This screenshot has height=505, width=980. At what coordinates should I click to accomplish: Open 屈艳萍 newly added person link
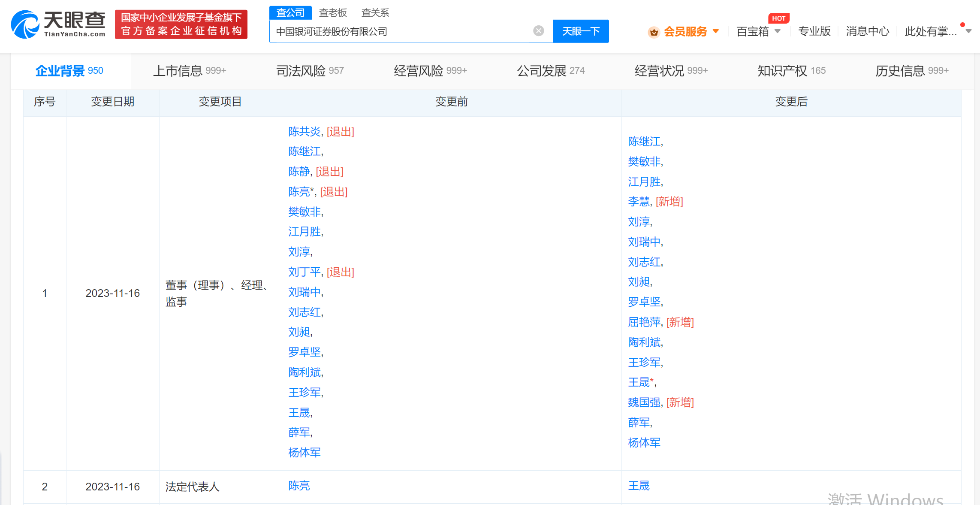[x=644, y=322]
